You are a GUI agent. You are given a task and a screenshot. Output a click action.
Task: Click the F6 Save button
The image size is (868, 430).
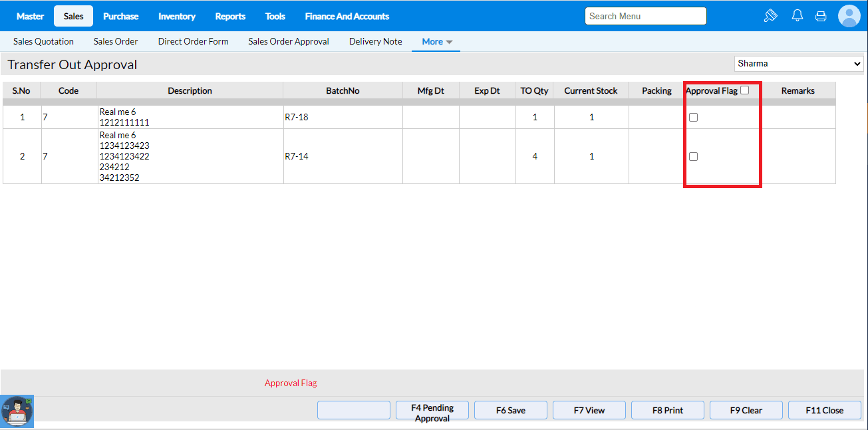click(511, 410)
